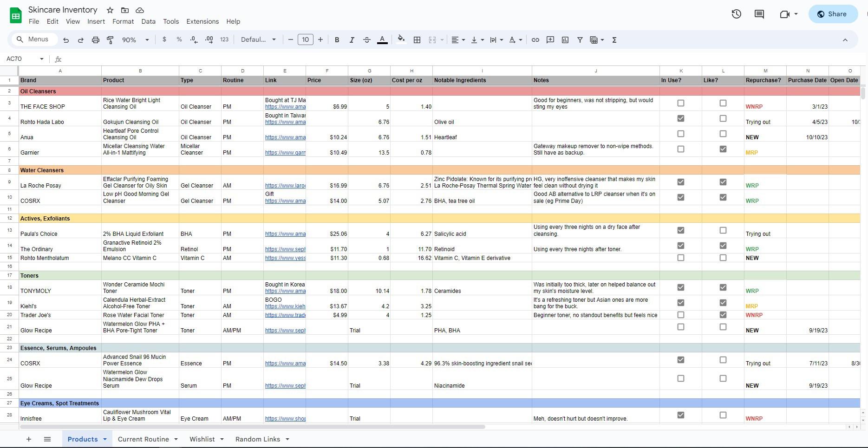Expand the font family dropdown
Image resolution: width=868 pixels, height=448 pixels.
(258, 40)
